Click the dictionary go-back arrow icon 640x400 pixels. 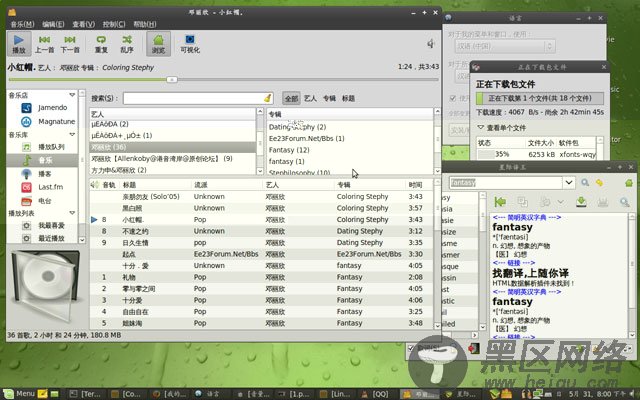500,201
